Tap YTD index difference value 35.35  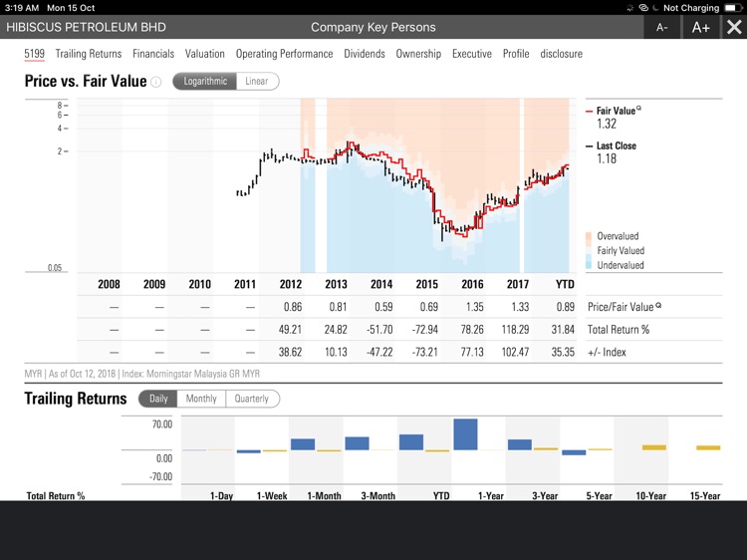pos(563,352)
